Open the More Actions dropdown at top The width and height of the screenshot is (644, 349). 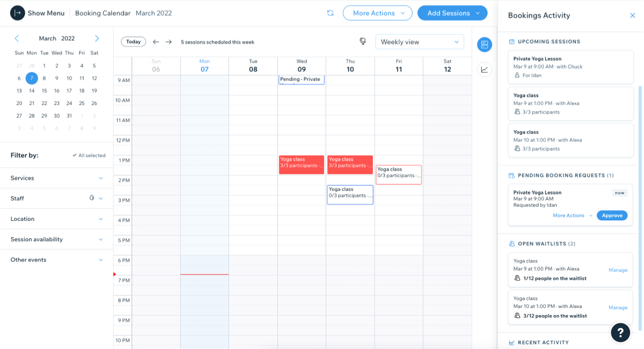378,13
